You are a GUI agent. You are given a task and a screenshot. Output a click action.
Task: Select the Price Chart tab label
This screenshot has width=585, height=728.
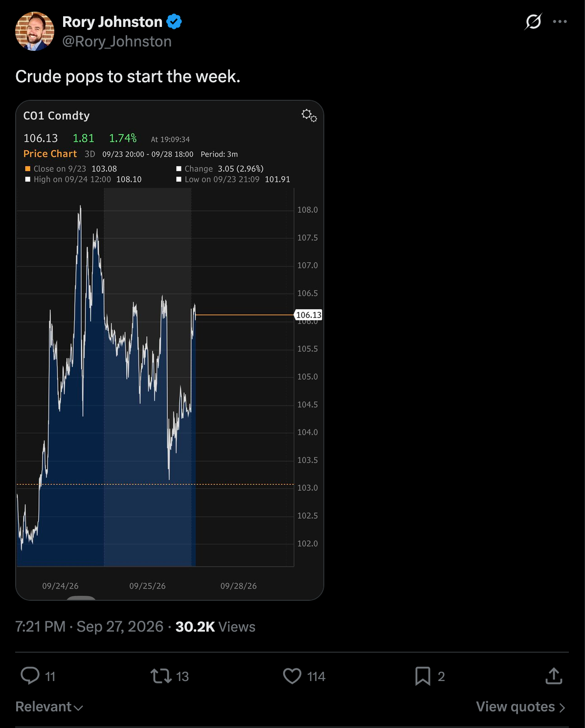(50, 154)
